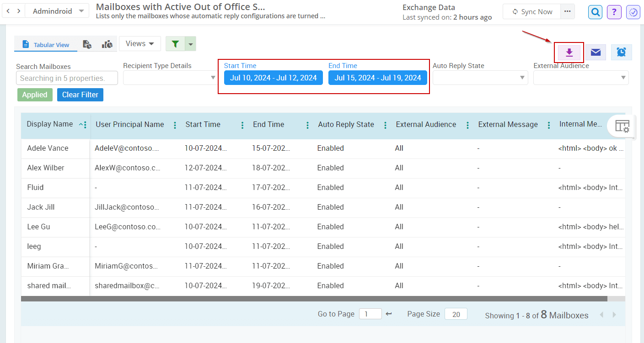Click the task status circle check icon
Viewport: 644px width, 343px height.
633,12
